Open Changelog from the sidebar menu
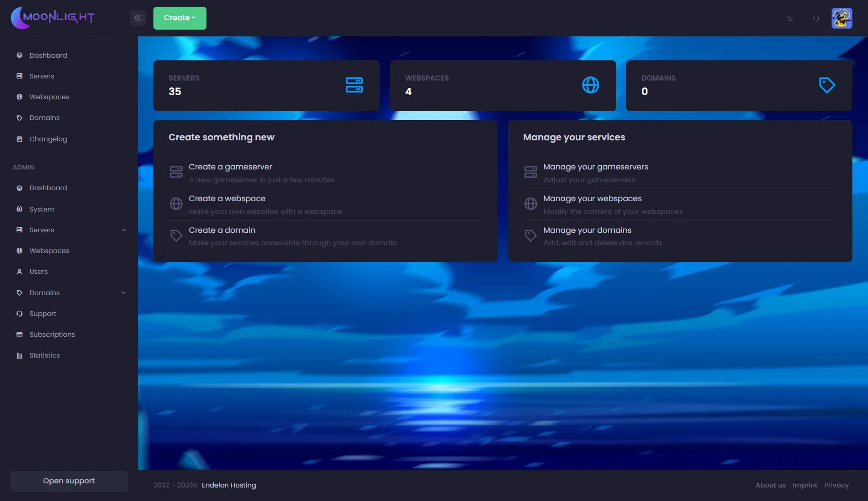 (x=48, y=139)
